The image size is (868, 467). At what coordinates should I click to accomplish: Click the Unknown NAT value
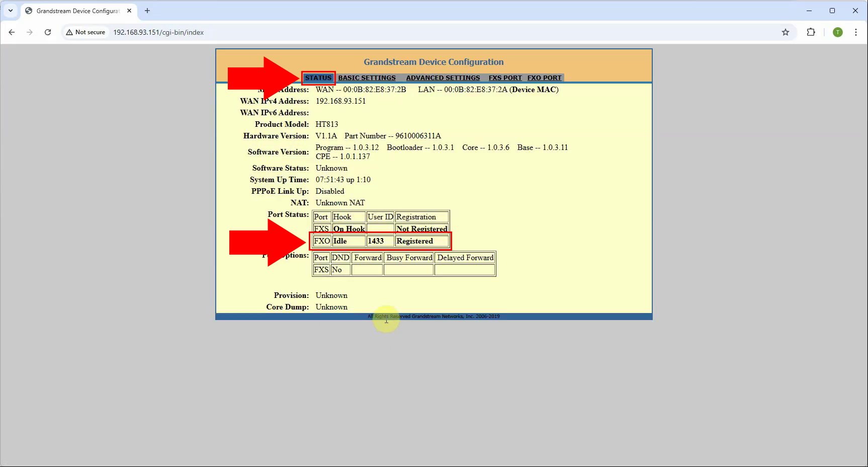340,203
